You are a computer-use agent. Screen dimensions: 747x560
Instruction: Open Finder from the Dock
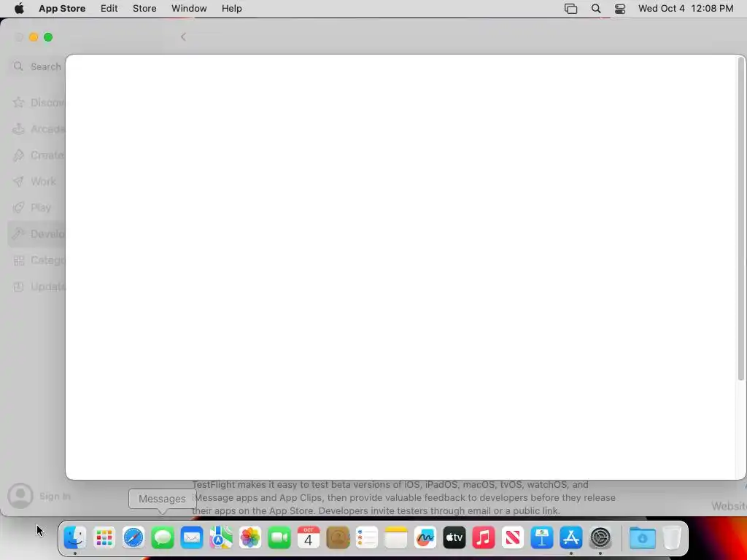(75, 538)
